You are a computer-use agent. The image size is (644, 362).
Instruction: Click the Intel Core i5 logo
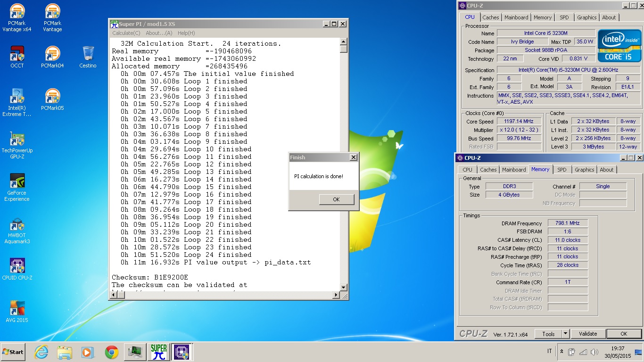tap(619, 46)
